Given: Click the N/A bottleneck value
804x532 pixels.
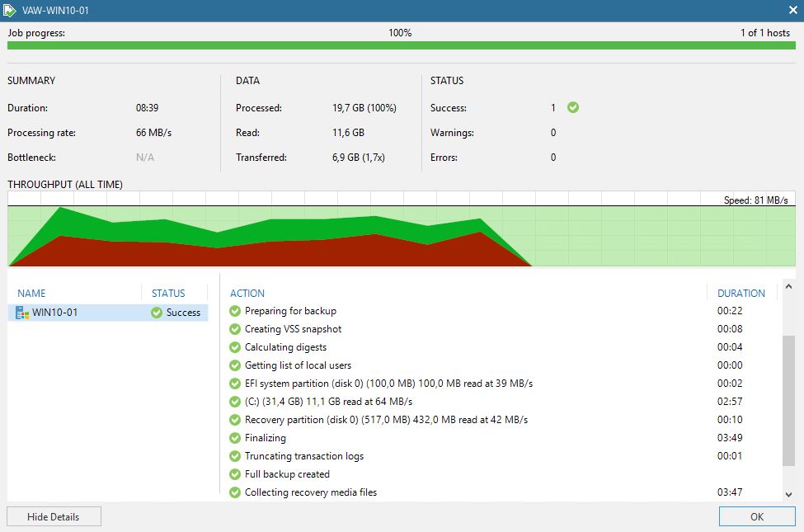Looking at the screenshot, I should tap(145, 157).
